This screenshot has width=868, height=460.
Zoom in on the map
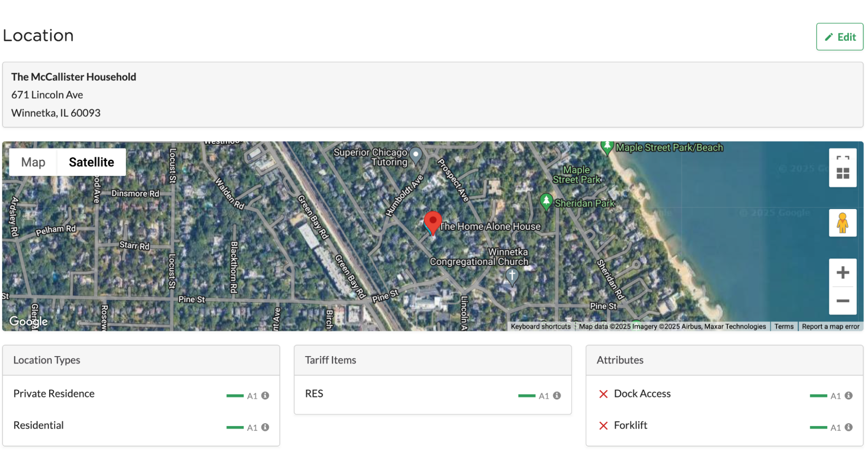842,273
